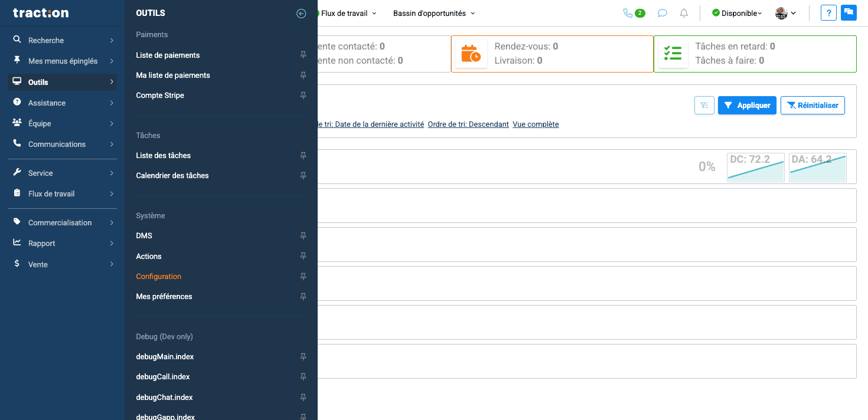Image resolution: width=868 pixels, height=420 pixels.
Task: Expand Recherche sidebar menu
Action: click(63, 40)
